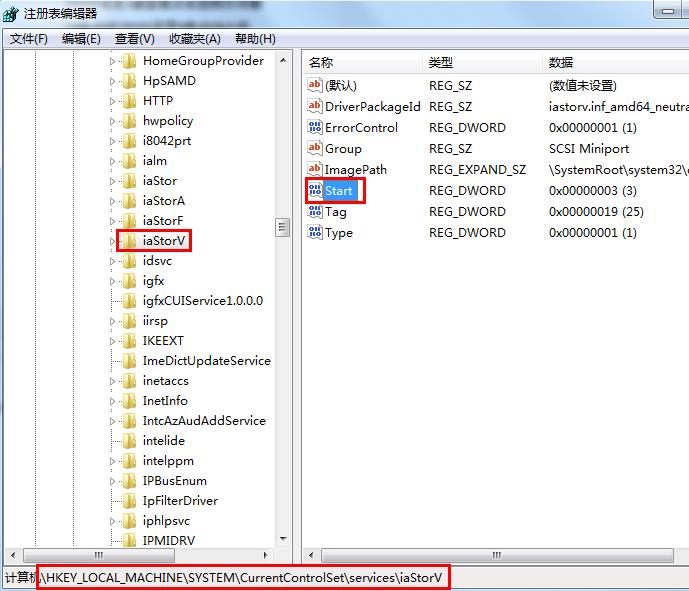Expand the iaStor key arrow

(x=112, y=181)
